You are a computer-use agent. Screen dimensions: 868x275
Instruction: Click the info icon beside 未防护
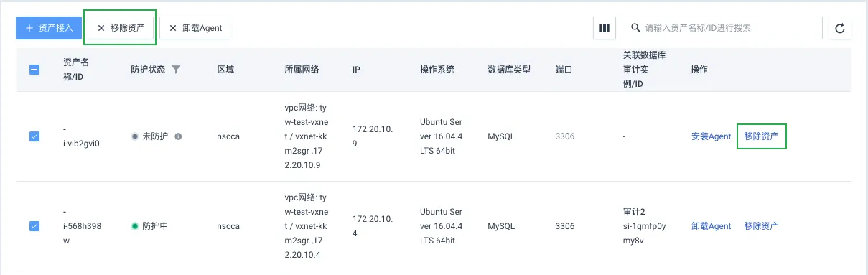click(x=178, y=136)
